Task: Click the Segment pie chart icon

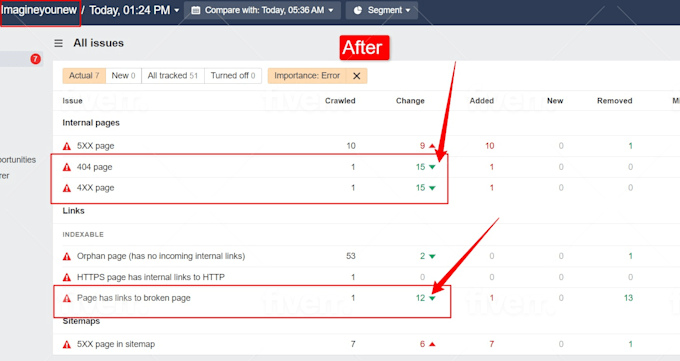Action: click(x=358, y=10)
